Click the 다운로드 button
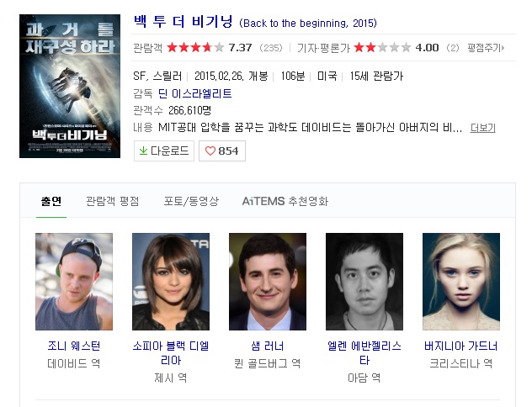The image size is (532, 407). point(164,151)
